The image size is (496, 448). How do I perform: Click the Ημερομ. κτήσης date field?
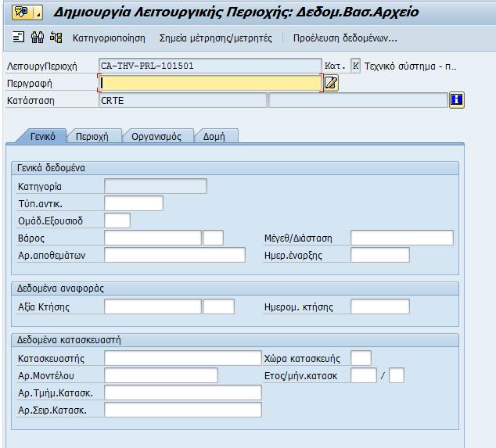(x=380, y=306)
